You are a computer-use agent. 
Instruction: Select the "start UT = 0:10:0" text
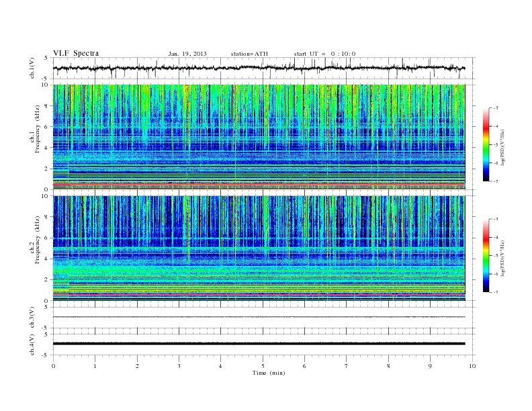coord(324,54)
